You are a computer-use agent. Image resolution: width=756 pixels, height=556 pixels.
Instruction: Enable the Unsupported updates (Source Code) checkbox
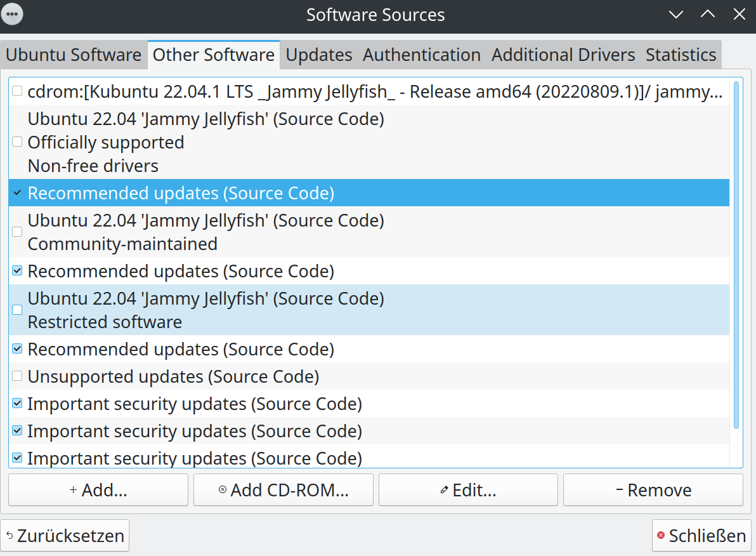click(x=17, y=376)
